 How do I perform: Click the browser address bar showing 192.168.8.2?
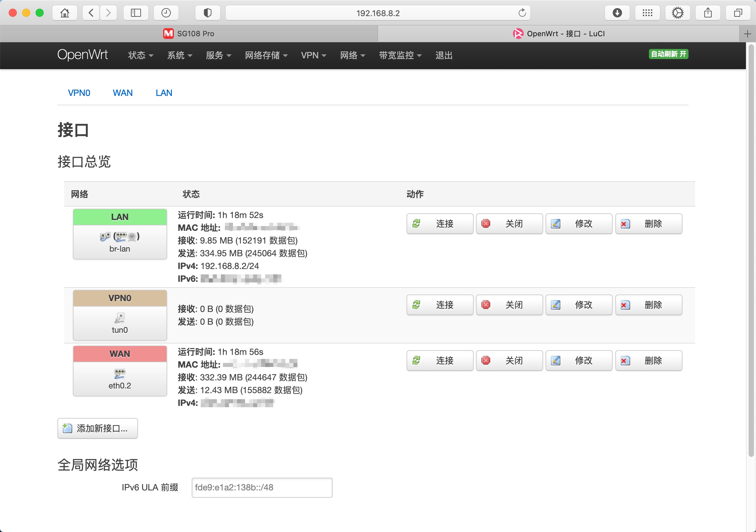(x=377, y=13)
